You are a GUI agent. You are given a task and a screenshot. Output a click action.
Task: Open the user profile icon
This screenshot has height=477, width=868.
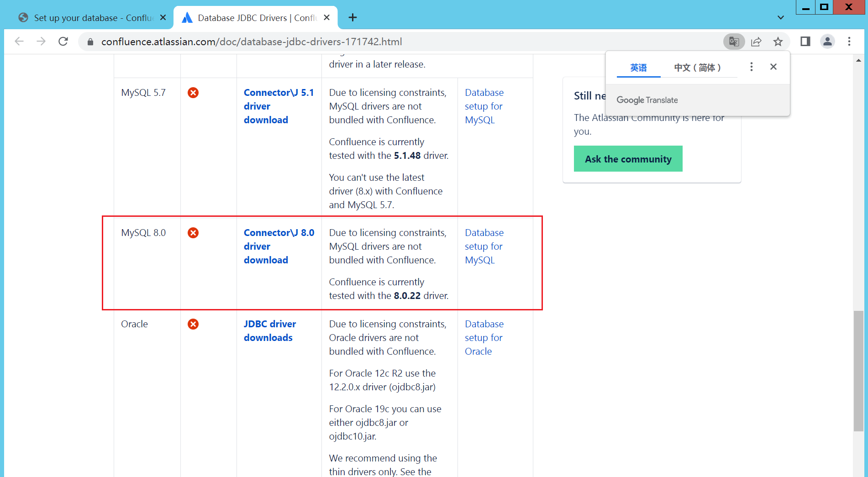point(827,42)
